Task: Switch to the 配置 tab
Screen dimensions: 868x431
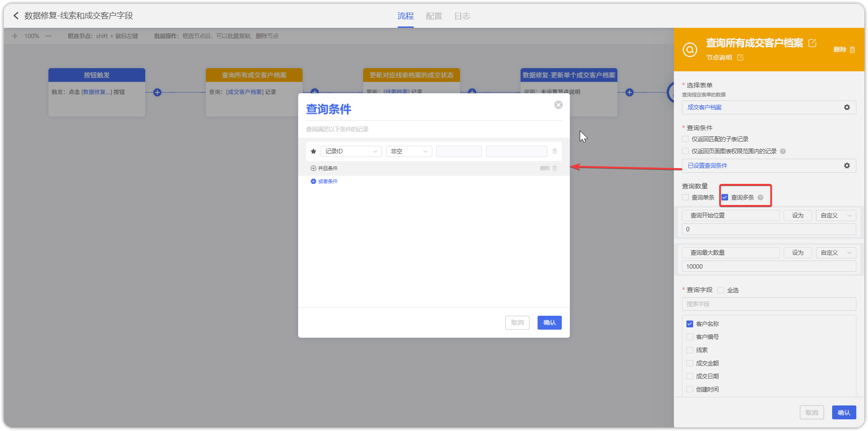Action: click(x=434, y=16)
